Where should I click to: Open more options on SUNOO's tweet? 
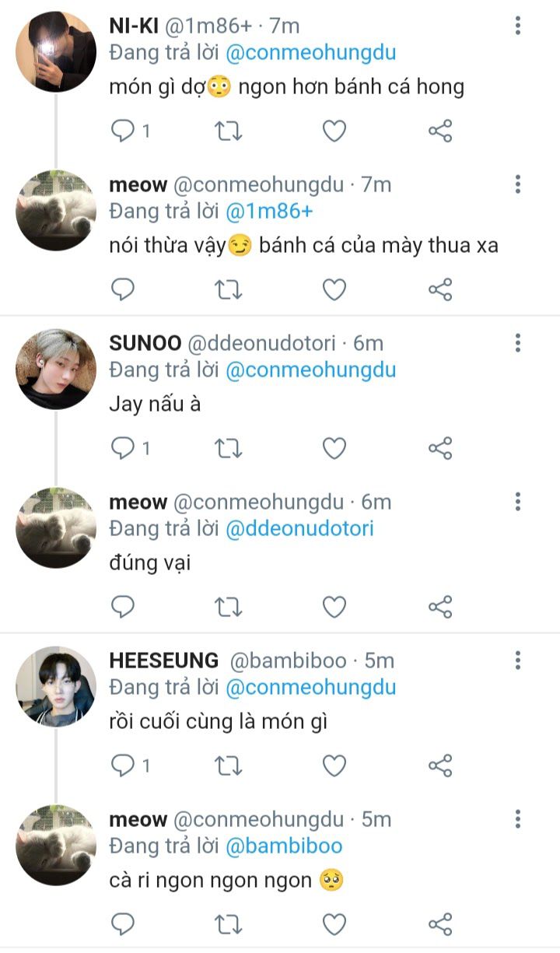click(518, 343)
